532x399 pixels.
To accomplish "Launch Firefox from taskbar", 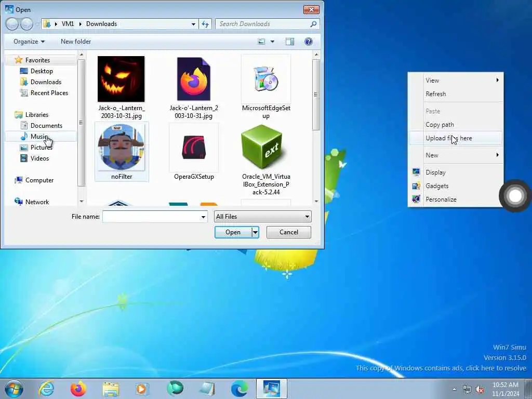I will coord(78,389).
